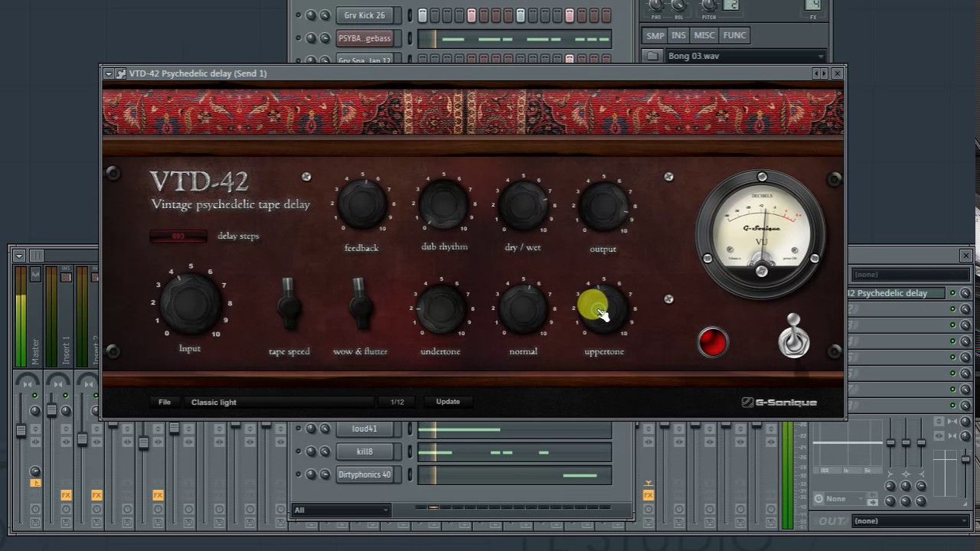
Task: Click the Master track pan knob
Action: tap(35, 411)
